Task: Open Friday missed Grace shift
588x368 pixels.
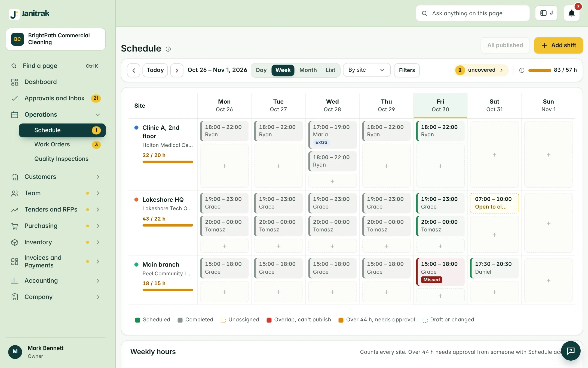Action: point(440,272)
